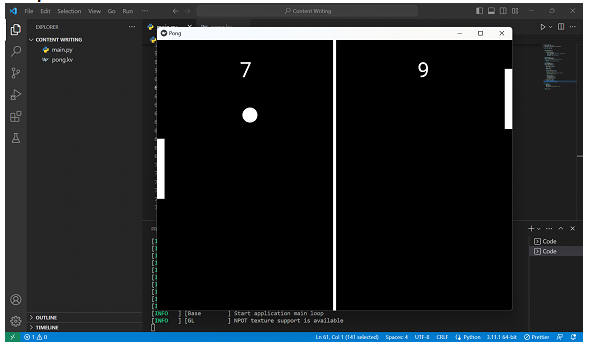Click the Content Writing search box
The image size is (610, 360).
click(307, 11)
